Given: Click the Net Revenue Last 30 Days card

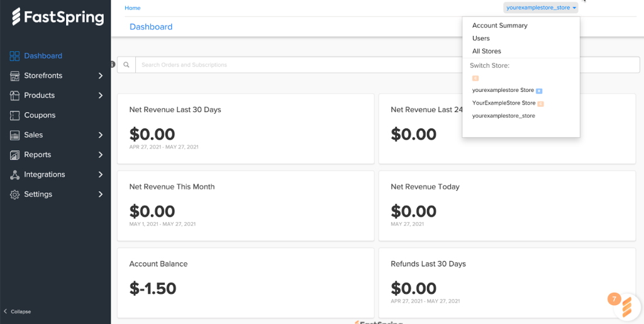Looking at the screenshot, I should click(x=246, y=128).
